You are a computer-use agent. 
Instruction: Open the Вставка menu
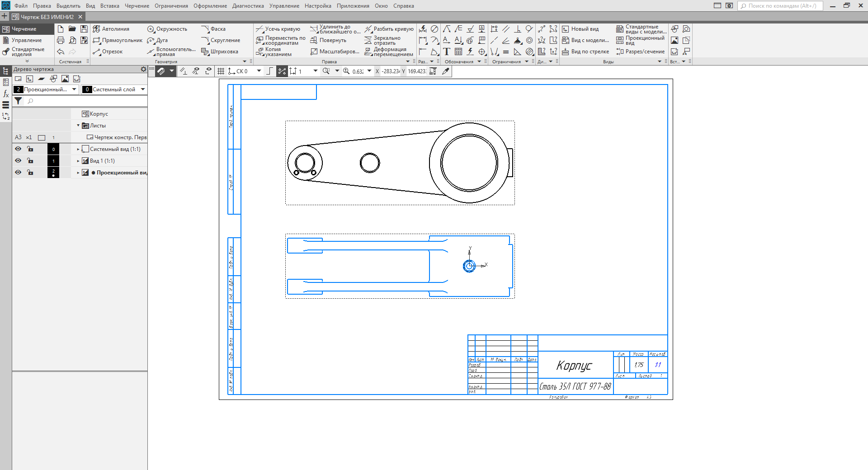[110, 6]
